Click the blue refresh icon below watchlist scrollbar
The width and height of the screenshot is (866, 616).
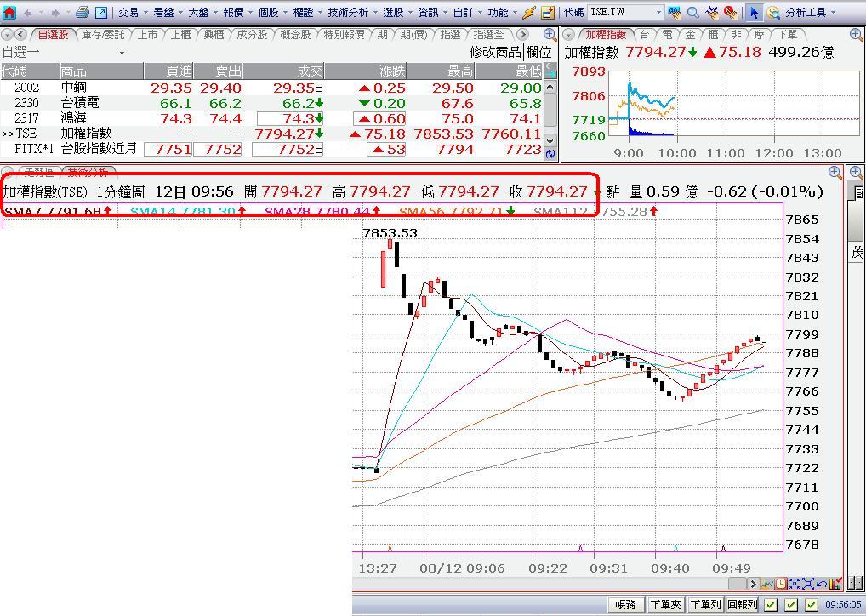coord(550,155)
